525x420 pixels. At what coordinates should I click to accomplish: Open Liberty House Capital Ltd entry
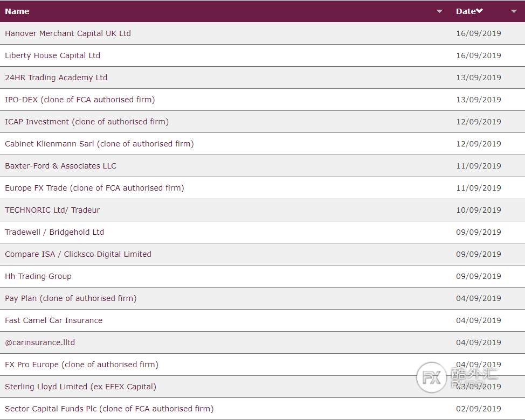coord(53,55)
